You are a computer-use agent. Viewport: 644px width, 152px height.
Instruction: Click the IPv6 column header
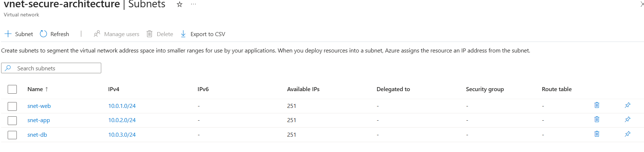point(203,89)
